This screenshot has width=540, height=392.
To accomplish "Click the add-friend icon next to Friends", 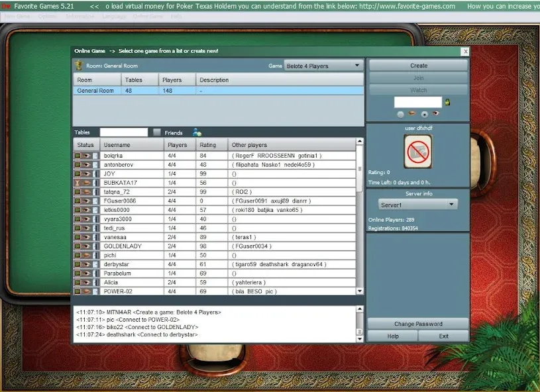I will point(196,132).
